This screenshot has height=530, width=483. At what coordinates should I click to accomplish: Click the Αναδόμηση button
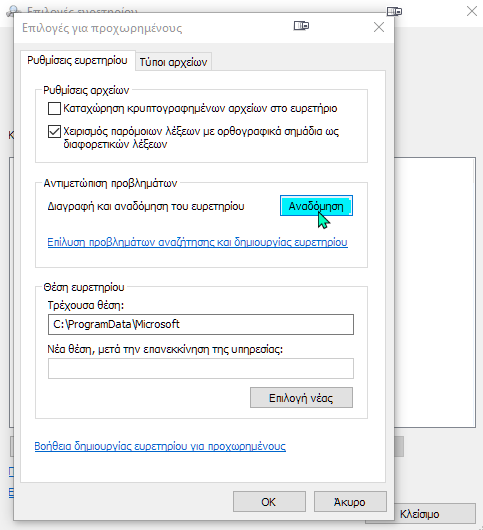(x=316, y=206)
